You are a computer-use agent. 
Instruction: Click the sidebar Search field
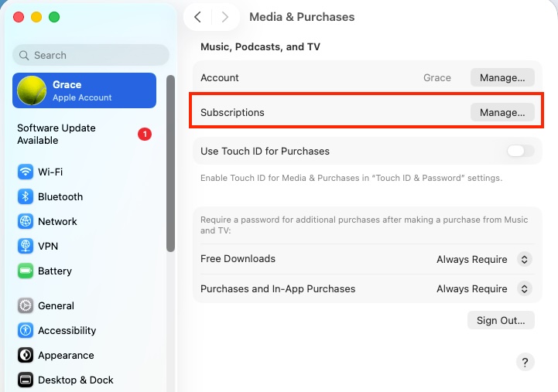(91, 55)
